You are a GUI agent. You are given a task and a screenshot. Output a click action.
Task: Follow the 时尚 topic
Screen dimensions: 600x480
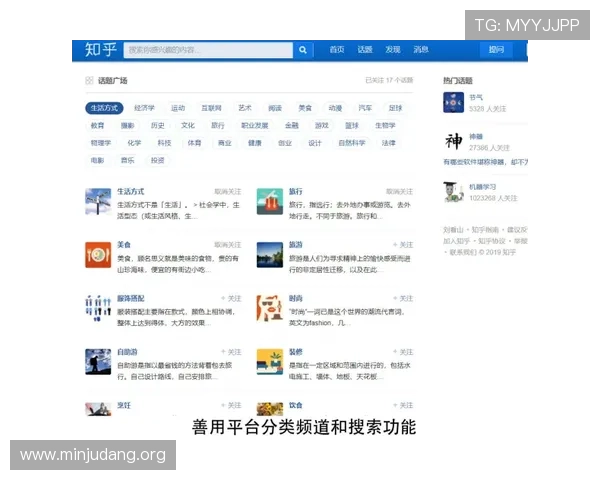[x=403, y=298]
